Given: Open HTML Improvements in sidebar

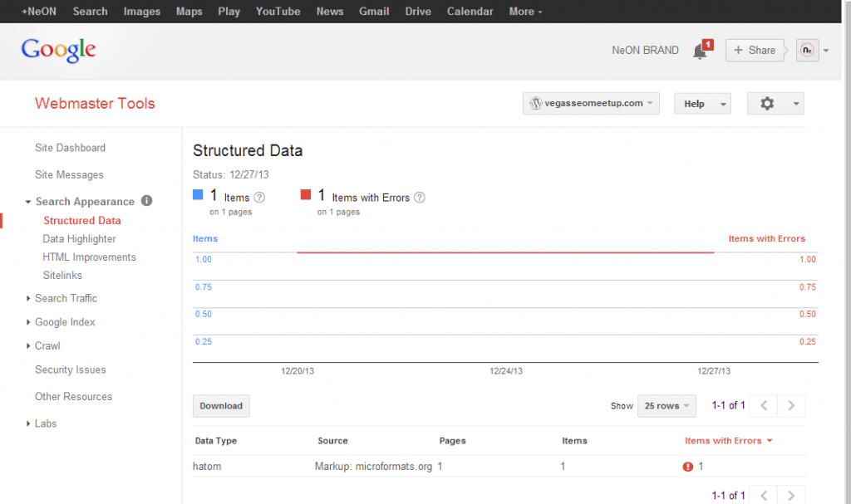Looking at the screenshot, I should [89, 257].
